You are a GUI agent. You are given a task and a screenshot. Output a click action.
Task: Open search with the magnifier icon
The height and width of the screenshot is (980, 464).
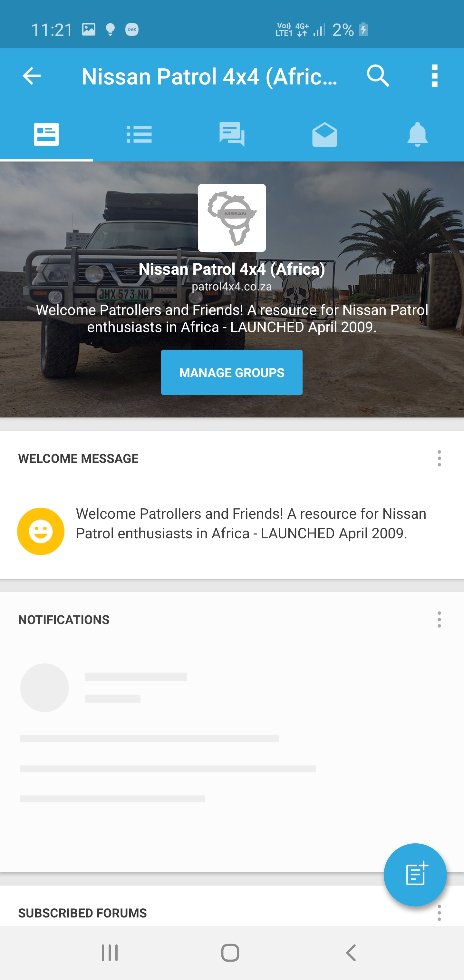pos(378,76)
